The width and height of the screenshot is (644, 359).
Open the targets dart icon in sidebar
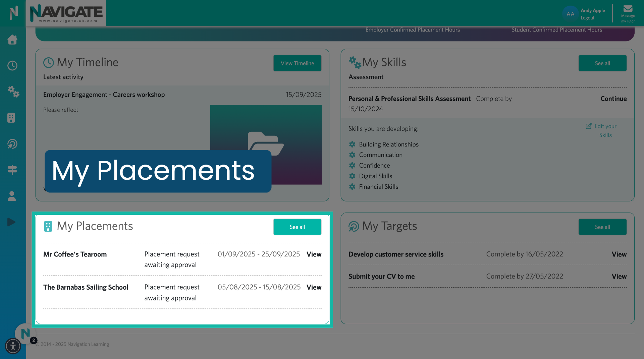click(12, 144)
